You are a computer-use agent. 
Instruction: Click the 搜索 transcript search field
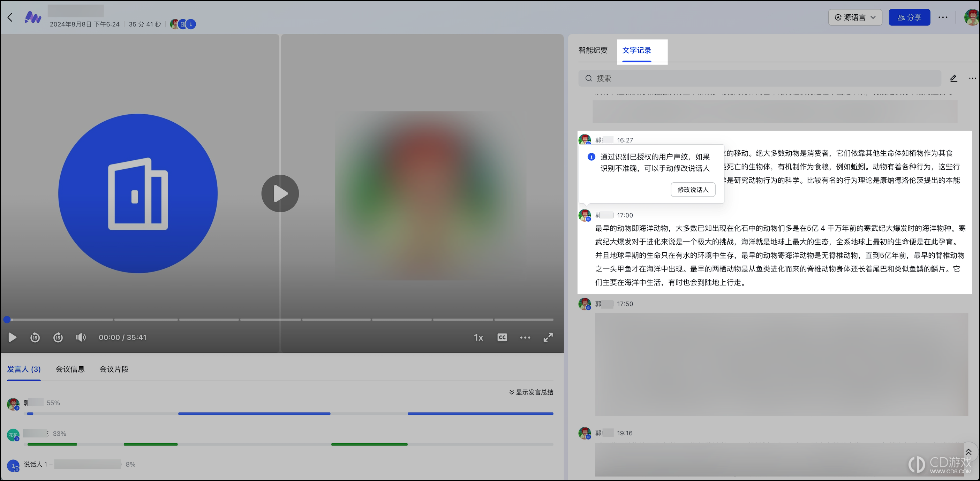(x=760, y=78)
